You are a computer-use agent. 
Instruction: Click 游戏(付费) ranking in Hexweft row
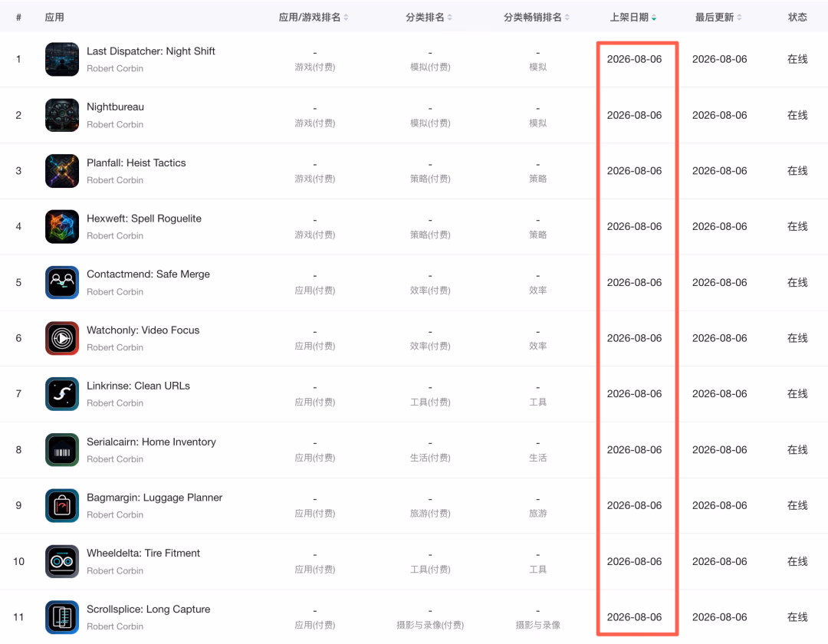(x=315, y=235)
